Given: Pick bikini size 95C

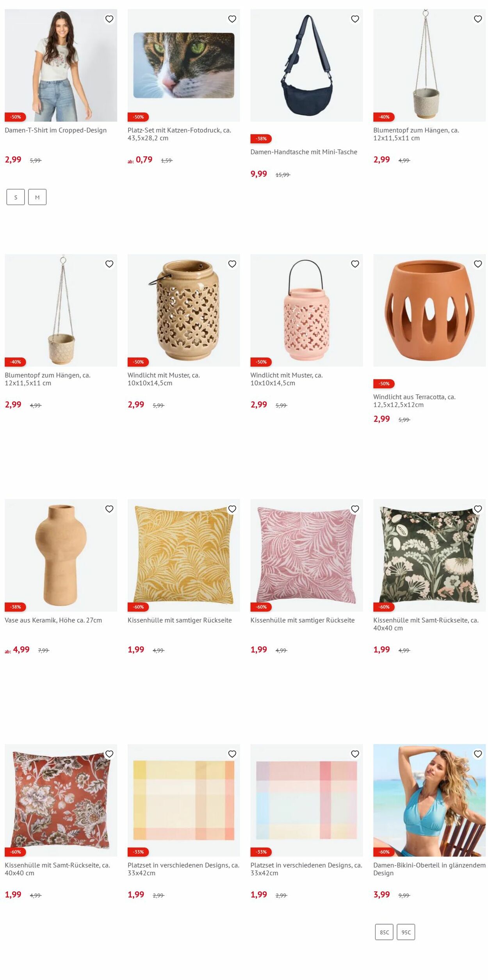Looking at the screenshot, I should [406, 932].
